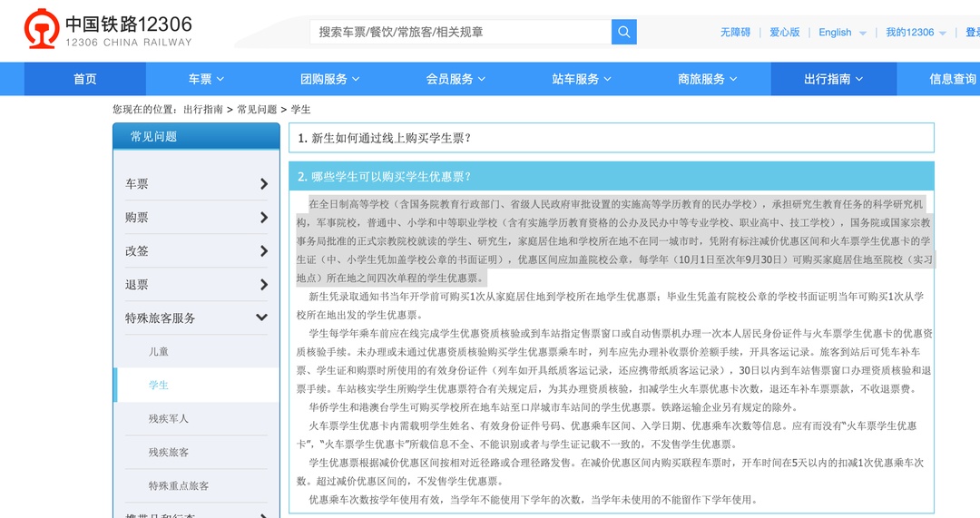Expand the 购票 sidebar chevron
The width and height of the screenshot is (980, 518).
(x=264, y=218)
